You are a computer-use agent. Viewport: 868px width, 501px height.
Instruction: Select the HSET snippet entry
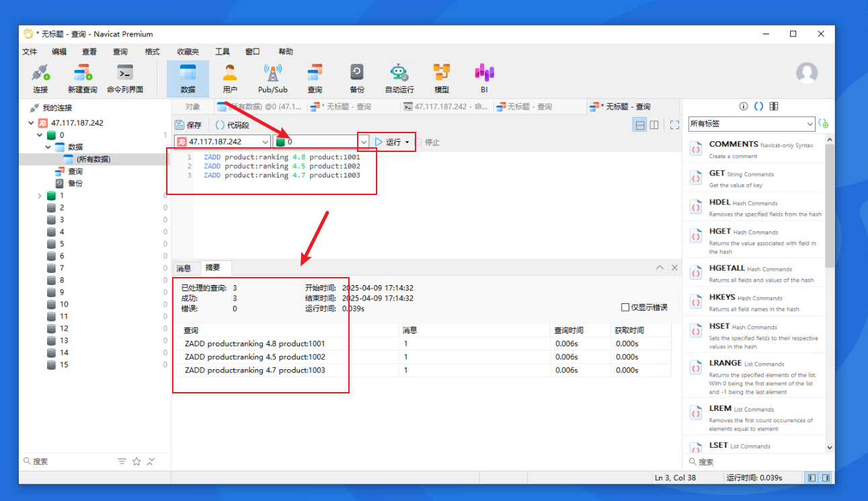click(752, 336)
